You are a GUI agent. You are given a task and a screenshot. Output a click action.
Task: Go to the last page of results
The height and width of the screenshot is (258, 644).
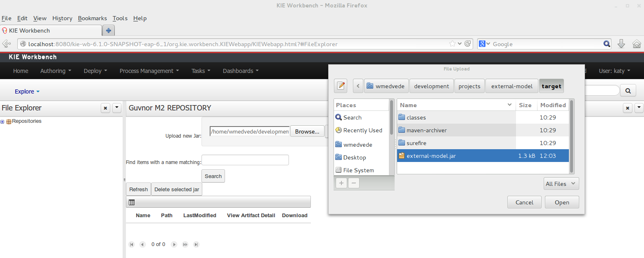197,244
